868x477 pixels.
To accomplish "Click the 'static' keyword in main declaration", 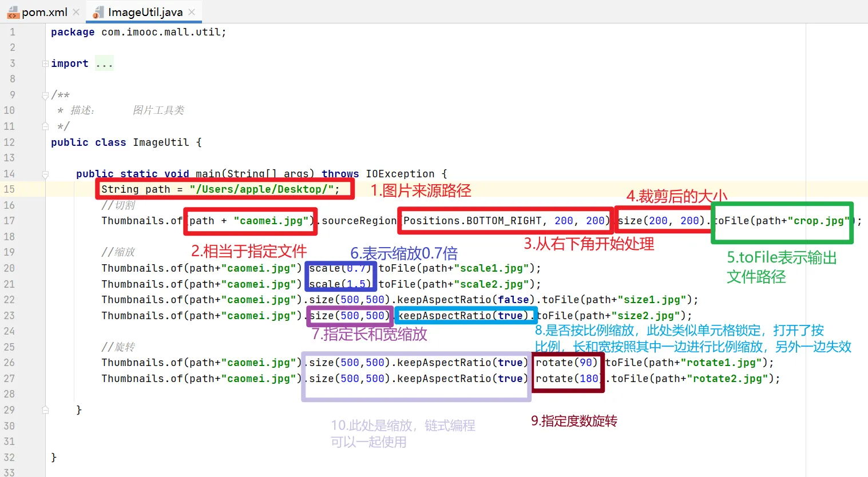I will click(x=139, y=174).
